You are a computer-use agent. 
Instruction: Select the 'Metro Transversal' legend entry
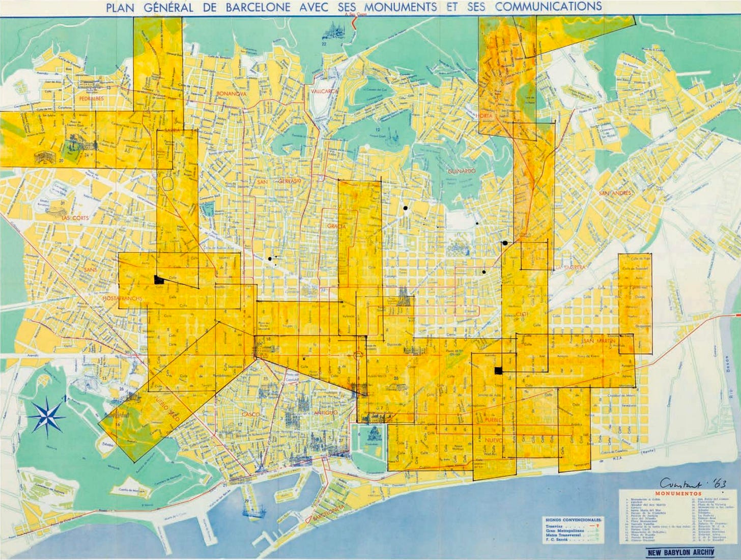[x=563, y=536]
